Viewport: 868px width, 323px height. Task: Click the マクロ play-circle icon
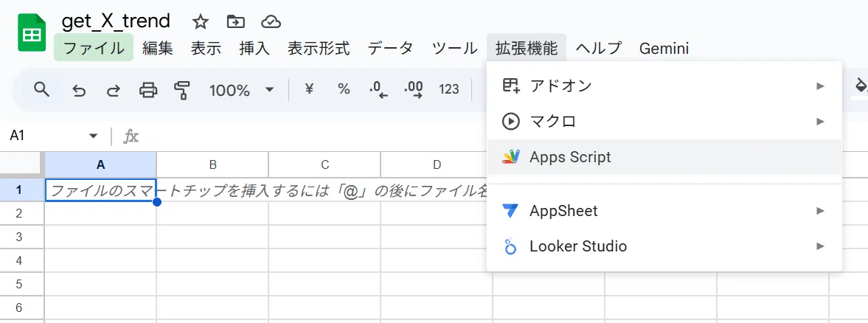(x=510, y=121)
